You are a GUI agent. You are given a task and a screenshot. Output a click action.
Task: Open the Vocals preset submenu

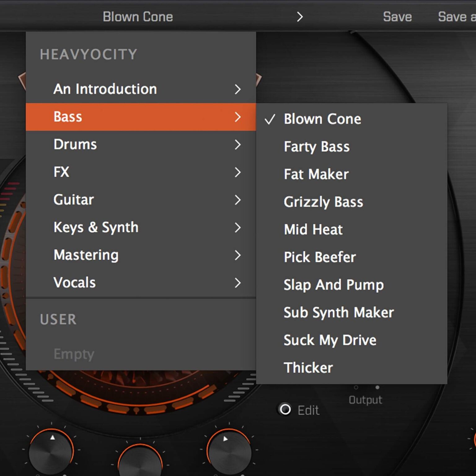coord(74,283)
